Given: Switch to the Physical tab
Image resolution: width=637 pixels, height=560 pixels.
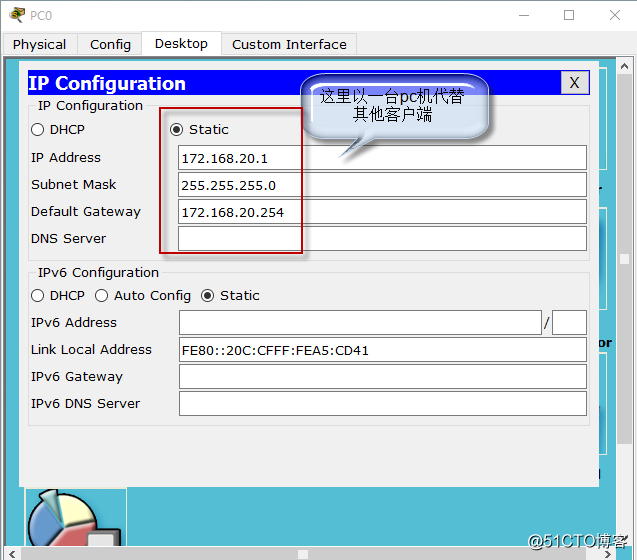Looking at the screenshot, I should (x=39, y=44).
